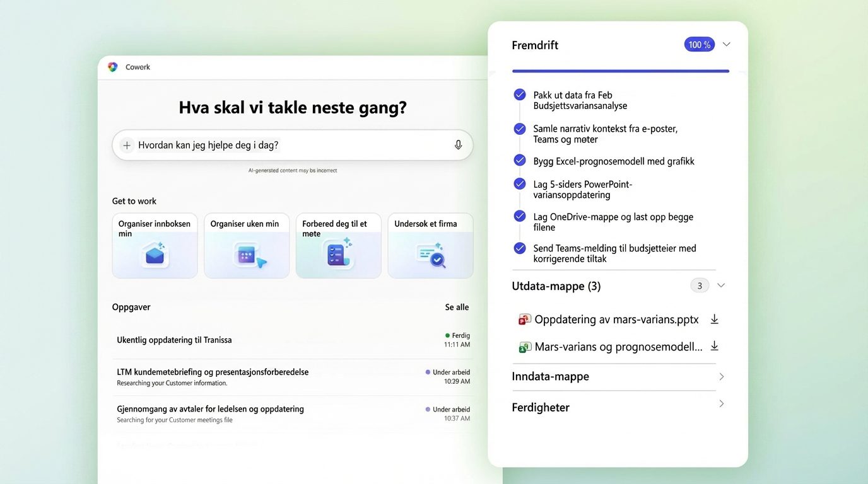The image size is (868, 484).
Task: Toggle the Bygg Excel-prognosemodell med grafikk checkmark
Action: point(520,161)
